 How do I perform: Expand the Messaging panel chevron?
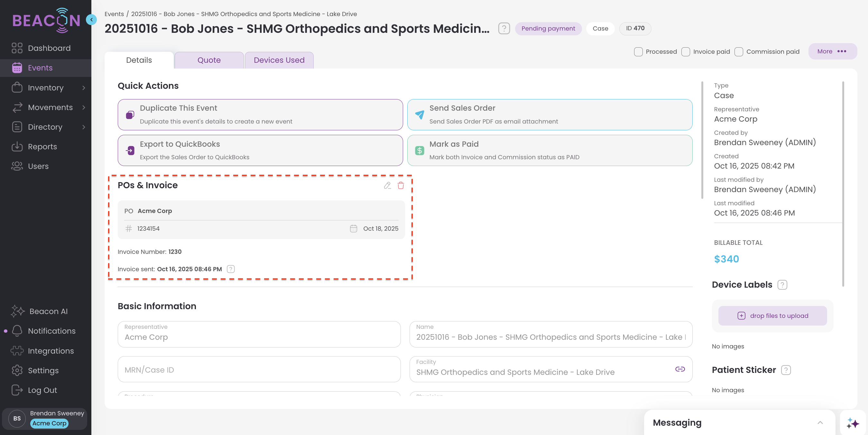coord(820,422)
